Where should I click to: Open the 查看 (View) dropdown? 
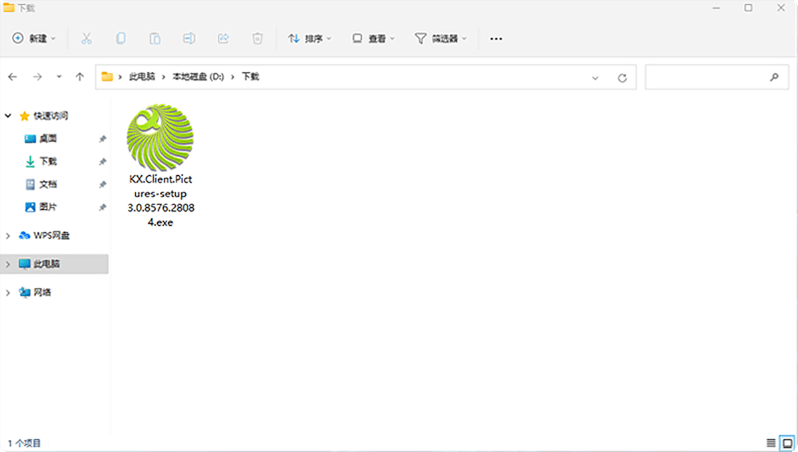(x=374, y=38)
